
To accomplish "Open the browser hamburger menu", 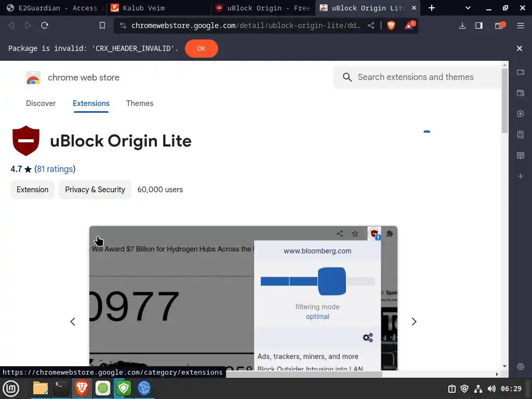I will 521,25.
